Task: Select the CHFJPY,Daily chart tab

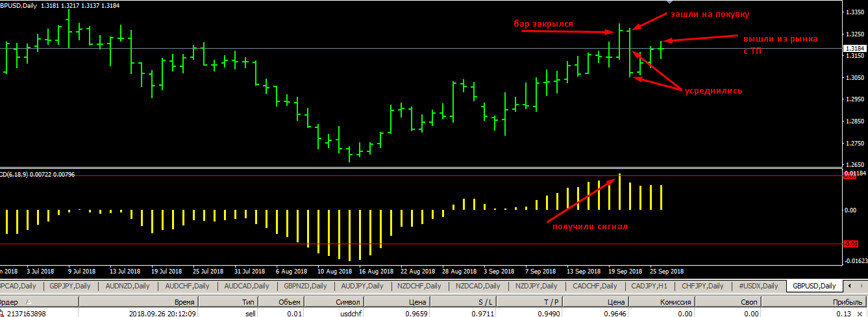Action: [702, 286]
